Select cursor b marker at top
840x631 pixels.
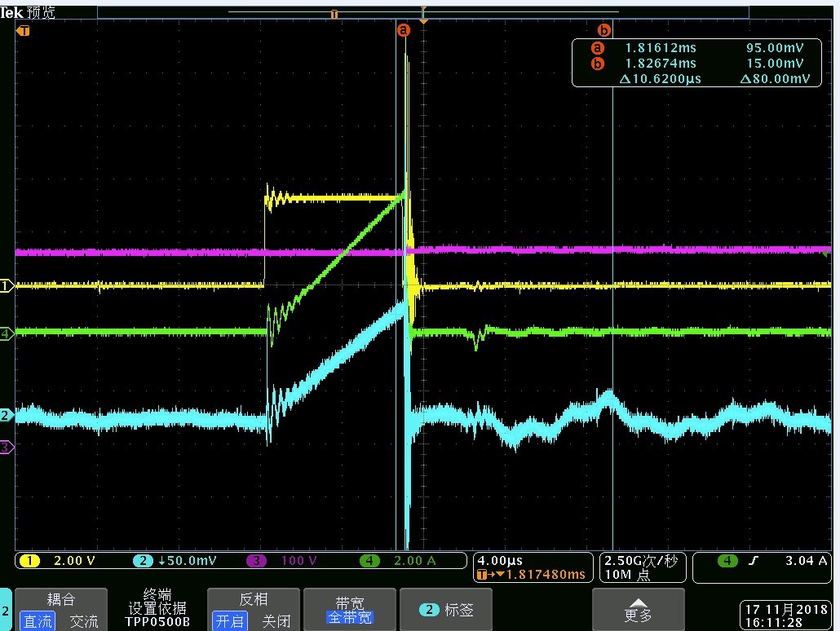pyautogui.click(x=603, y=30)
